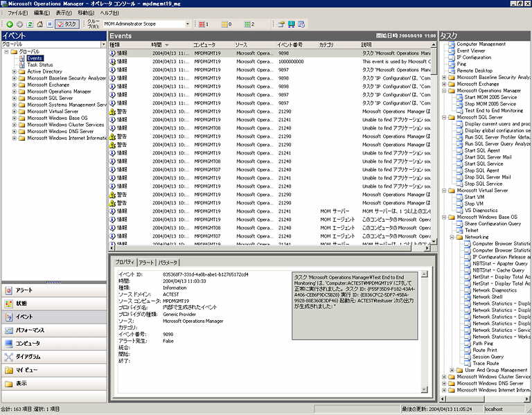The width and height of the screenshot is (532, 415).
Task: Sort events by the 時間 column header
Action: (x=171, y=45)
